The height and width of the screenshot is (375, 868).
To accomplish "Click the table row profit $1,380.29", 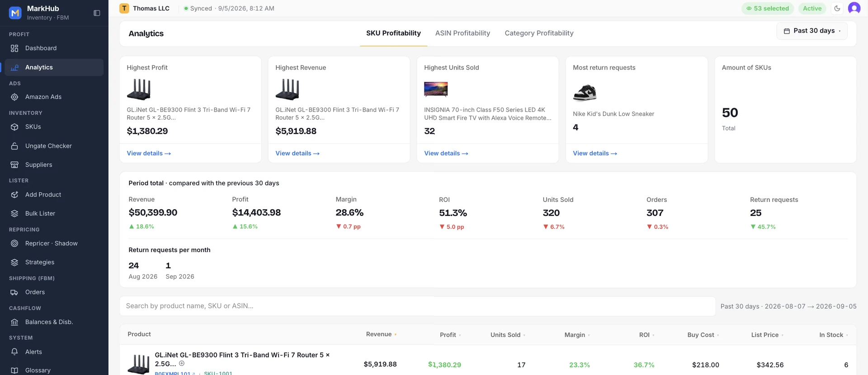I will (x=444, y=365).
